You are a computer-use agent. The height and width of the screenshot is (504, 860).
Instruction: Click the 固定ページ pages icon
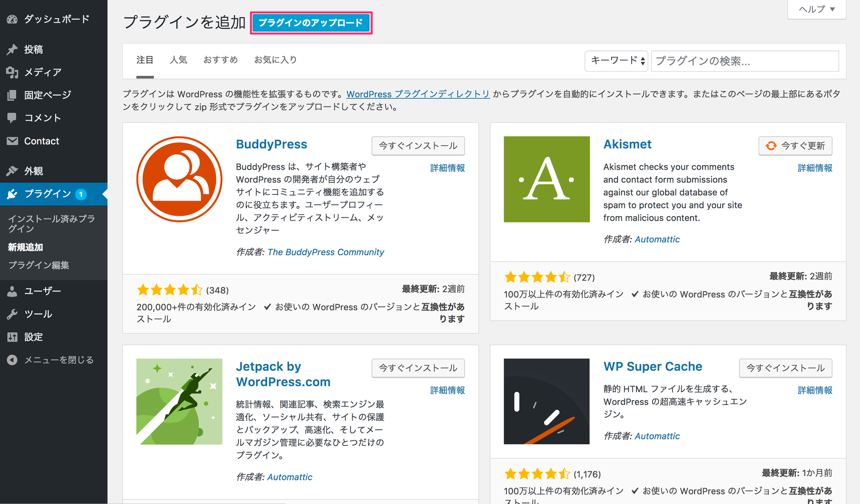click(x=12, y=95)
